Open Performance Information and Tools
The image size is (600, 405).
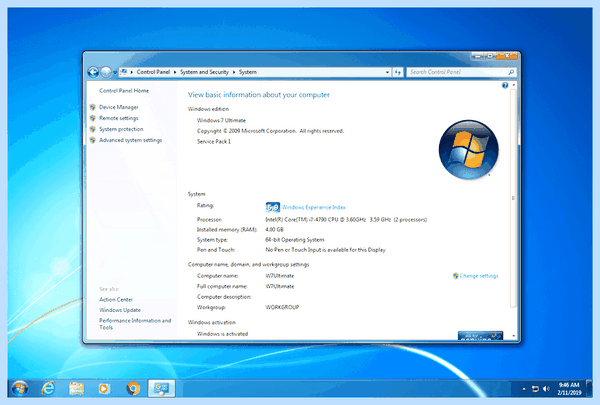135,324
